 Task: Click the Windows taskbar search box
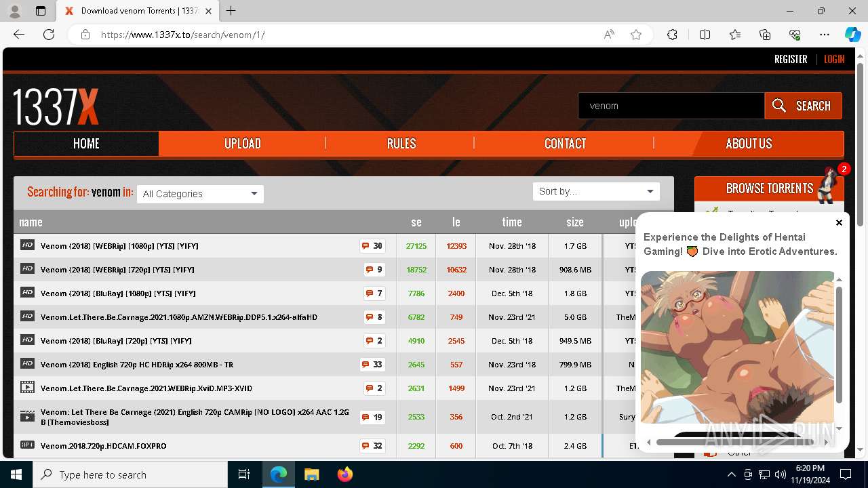coord(130,474)
